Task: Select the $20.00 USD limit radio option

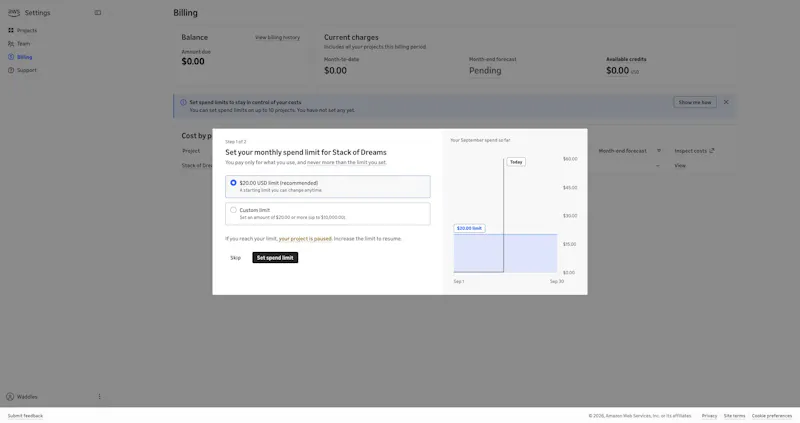Action: pos(233,183)
